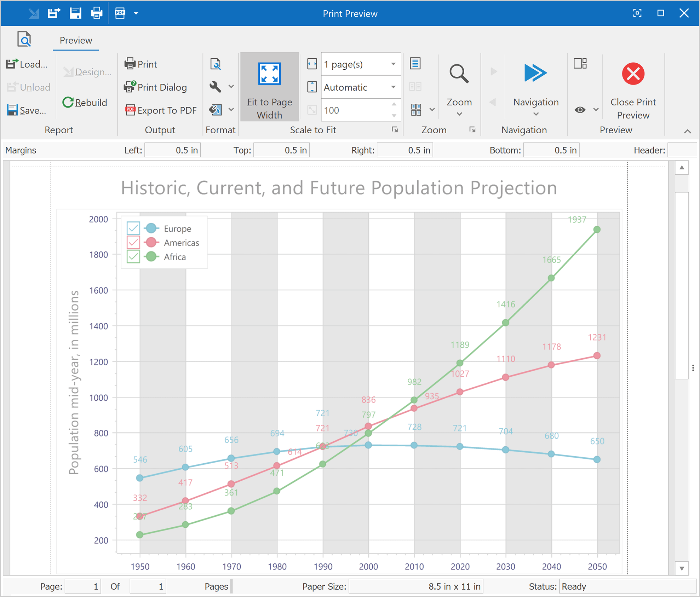
Task: Toggle Fit to Page Width mode
Action: click(x=269, y=87)
